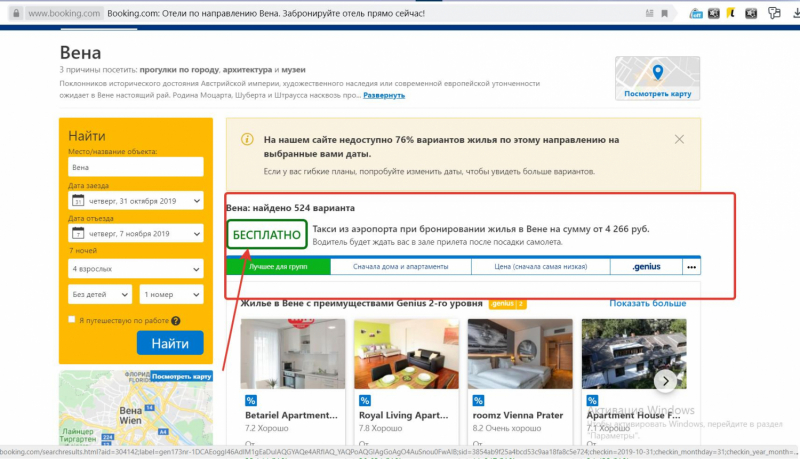Image resolution: width=800 pixels, height=459 pixels.
Task: Open the 'Betariel Apartment...' title
Action: point(291,415)
